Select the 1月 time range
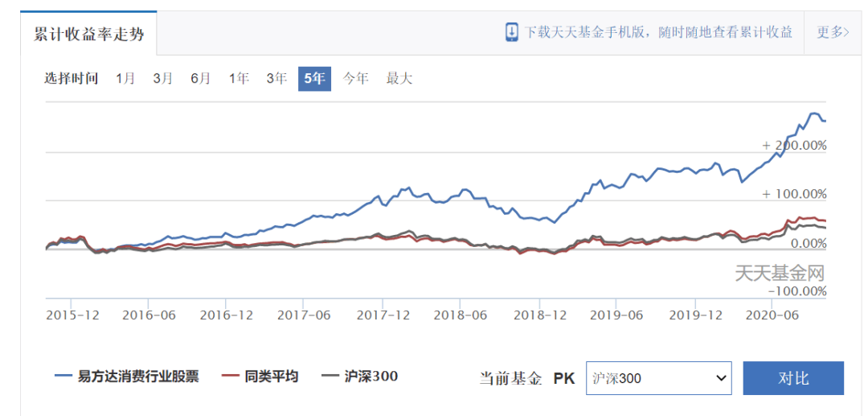The width and height of the screenshot is (868, 416). [x=125, y=79]
